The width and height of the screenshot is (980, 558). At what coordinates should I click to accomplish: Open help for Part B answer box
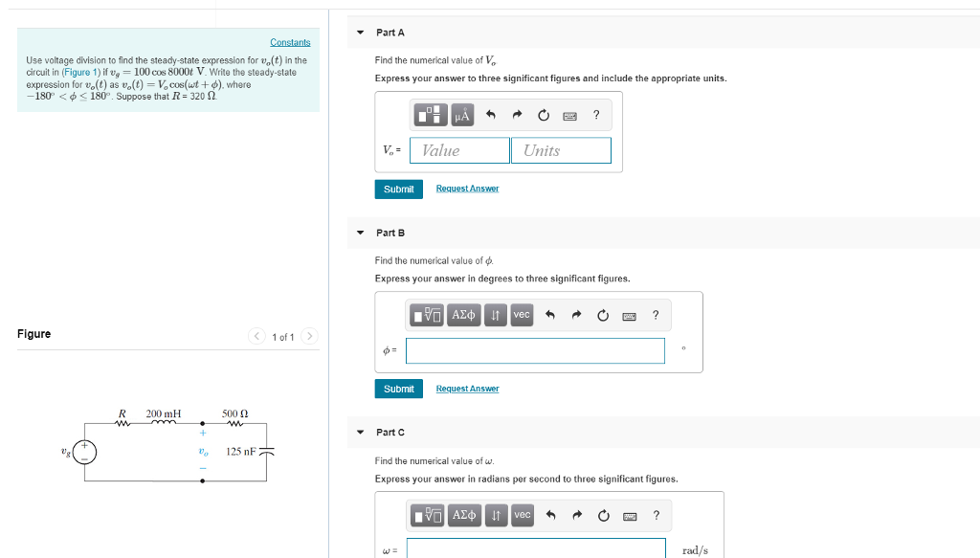656,315
